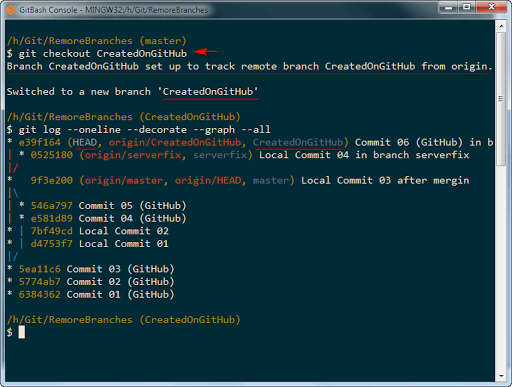
Task: Click the vertical scrollbar thumb
Action: click(501, 99)
